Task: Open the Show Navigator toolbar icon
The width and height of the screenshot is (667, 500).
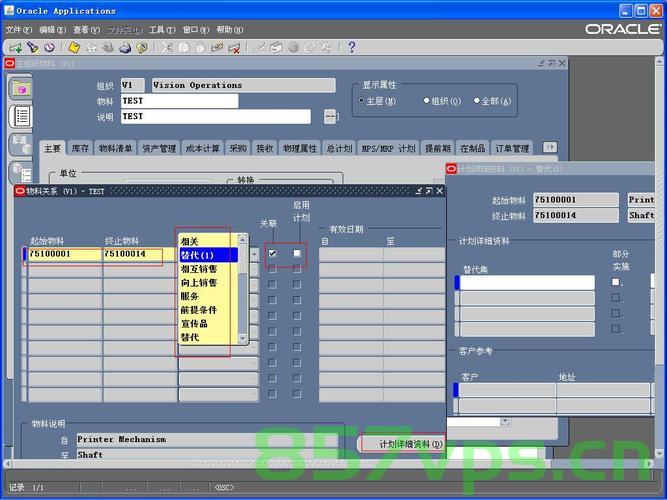Action: pos(49,48)
